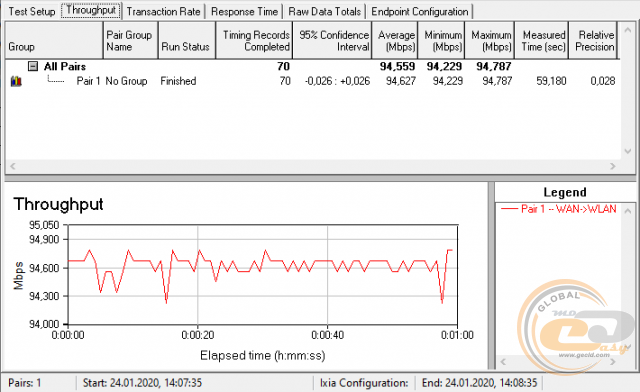Image resolution: width=640 pixels, height=392 pixels.
Task: Select the Pair 1 row
Action: [x=312, y=81]
